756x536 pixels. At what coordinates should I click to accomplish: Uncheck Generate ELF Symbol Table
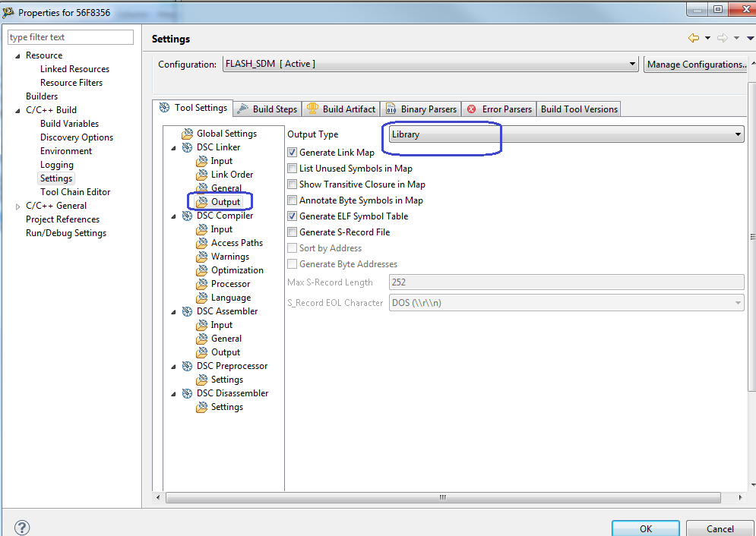click(x=293, y=216)
